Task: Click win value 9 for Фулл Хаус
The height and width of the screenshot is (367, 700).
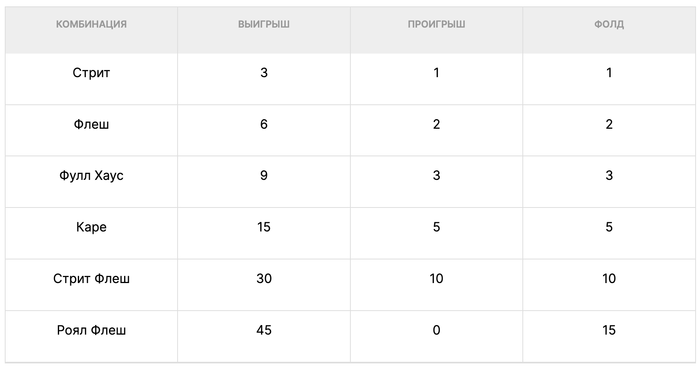Action: pos(264,175)
